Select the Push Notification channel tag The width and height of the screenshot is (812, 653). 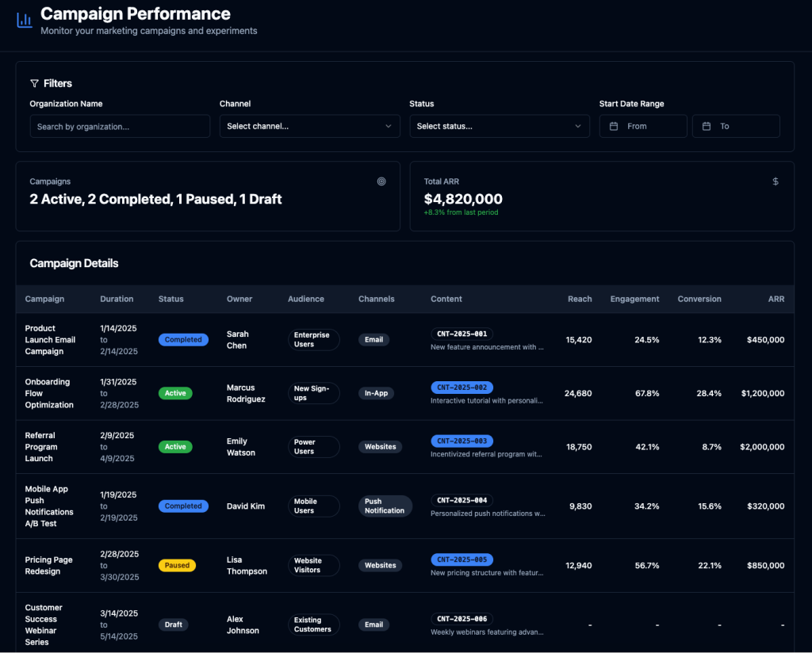(385, 506)
